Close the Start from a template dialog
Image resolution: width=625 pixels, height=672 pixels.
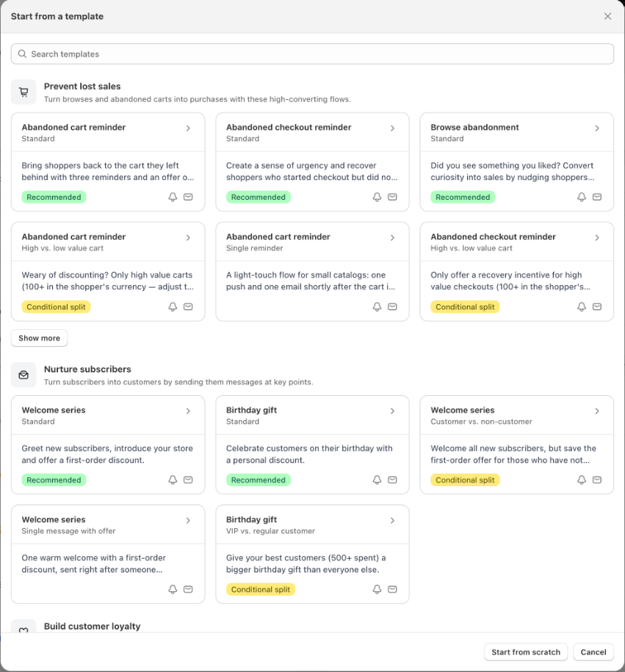click(x=608, y=16)
